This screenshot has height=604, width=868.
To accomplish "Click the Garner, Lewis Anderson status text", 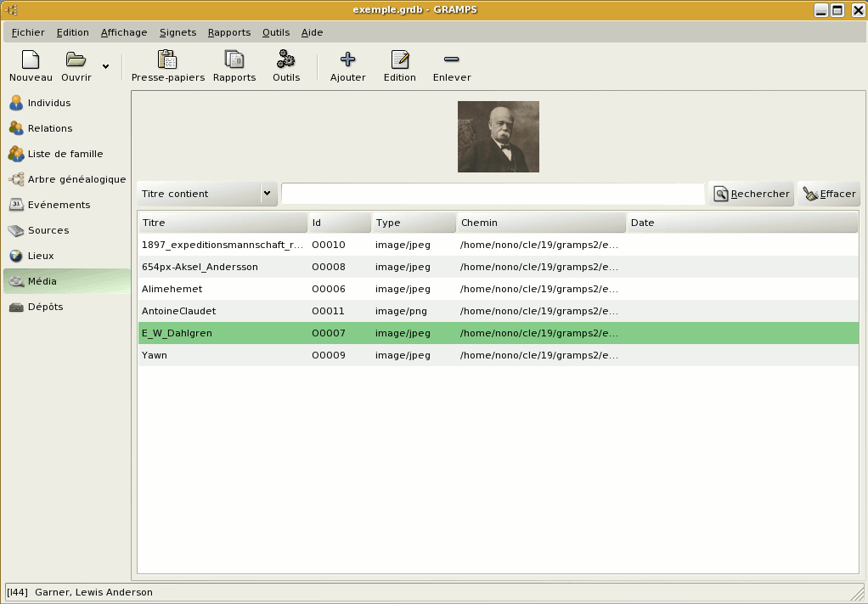I will [x=93, y=592].
